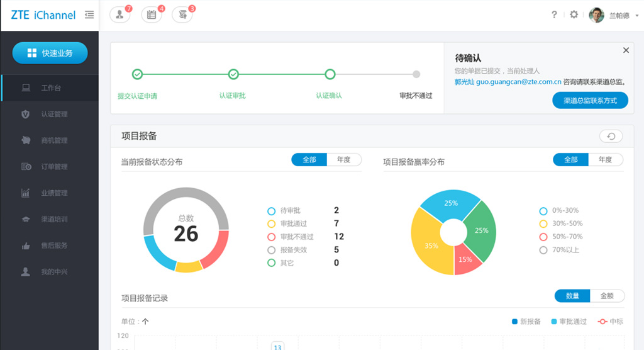This screenshot has width=644, height=350.
Task: Click the refresh icon in 项目报备 panel
Action: click(611, 136)
